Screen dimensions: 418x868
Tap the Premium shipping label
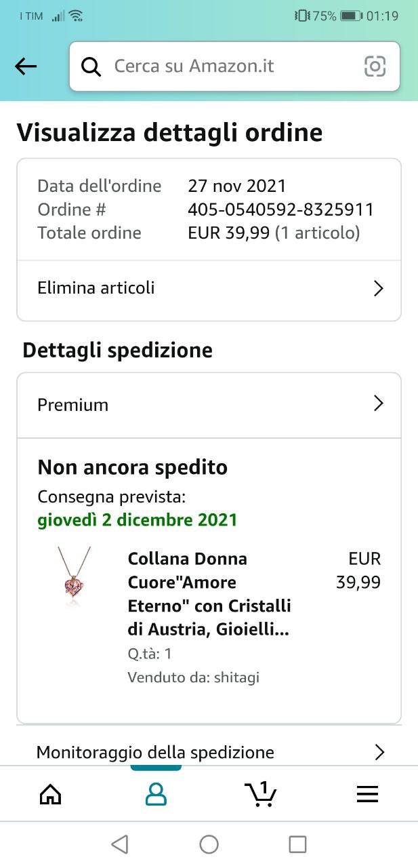tap(73, 405)
